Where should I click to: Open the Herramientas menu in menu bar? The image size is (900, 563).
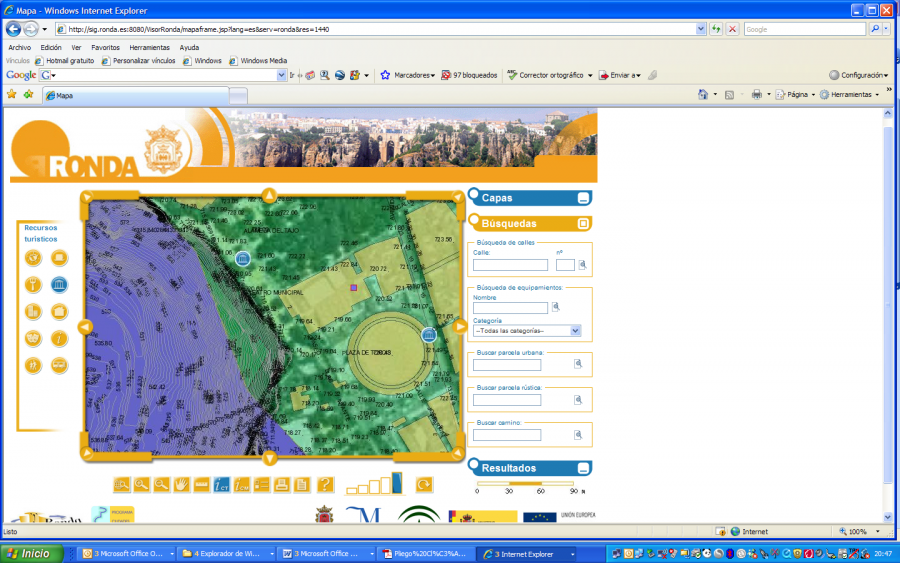pyautogui.click(x=149, y=47)
